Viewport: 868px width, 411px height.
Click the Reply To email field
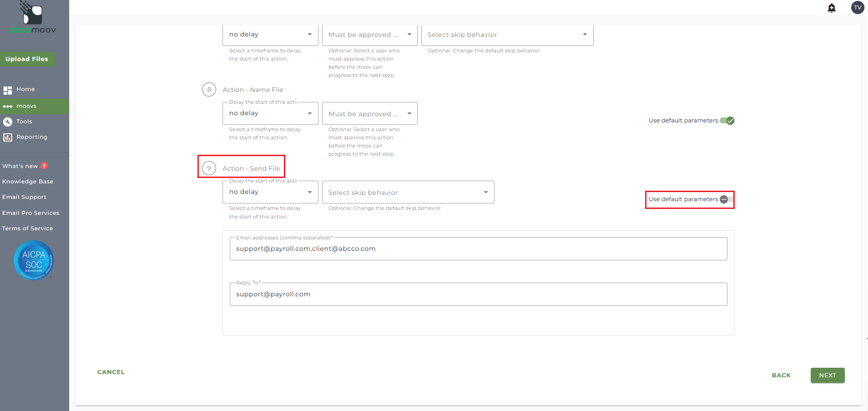pos(478,294)
